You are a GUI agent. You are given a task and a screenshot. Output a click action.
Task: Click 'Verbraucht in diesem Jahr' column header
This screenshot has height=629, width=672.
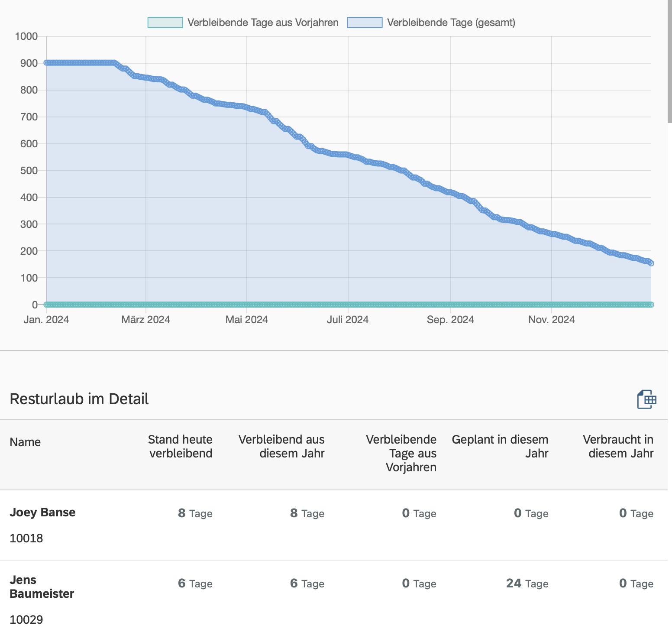point(618,447)
